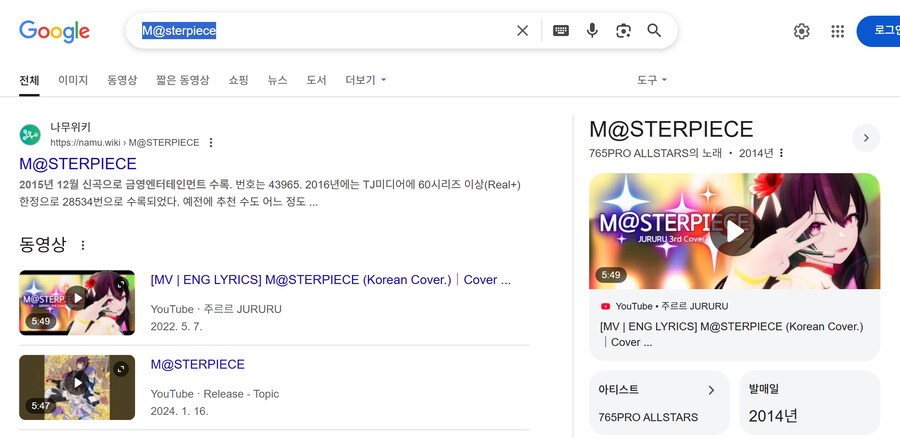The image size is (900, 438).
Task: Select the 765PRO ALLSTARS artist text
Action: [x=648, y=417]
